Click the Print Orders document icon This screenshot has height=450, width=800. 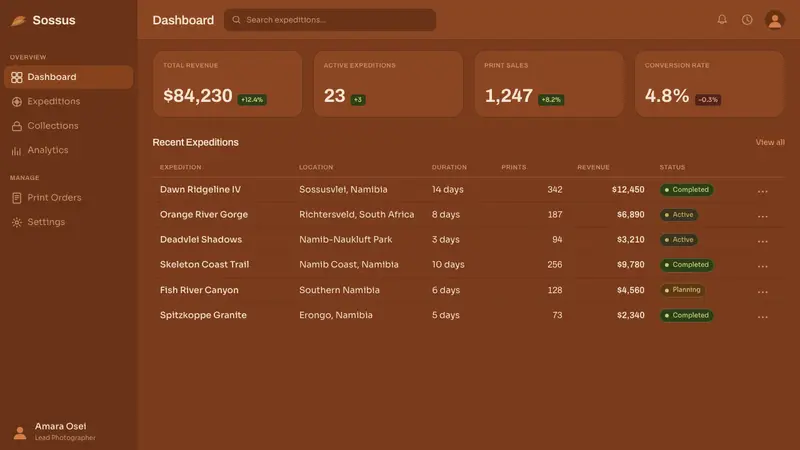17,198
